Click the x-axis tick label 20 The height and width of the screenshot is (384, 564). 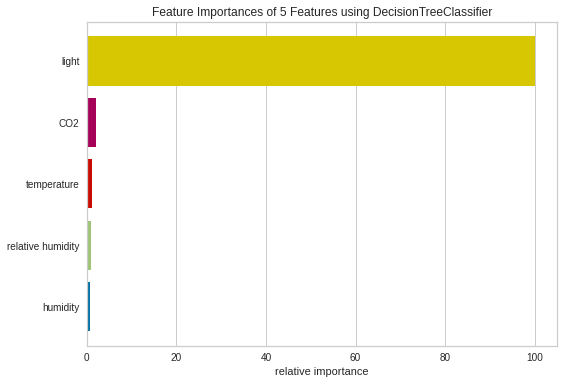pos(176,357)
